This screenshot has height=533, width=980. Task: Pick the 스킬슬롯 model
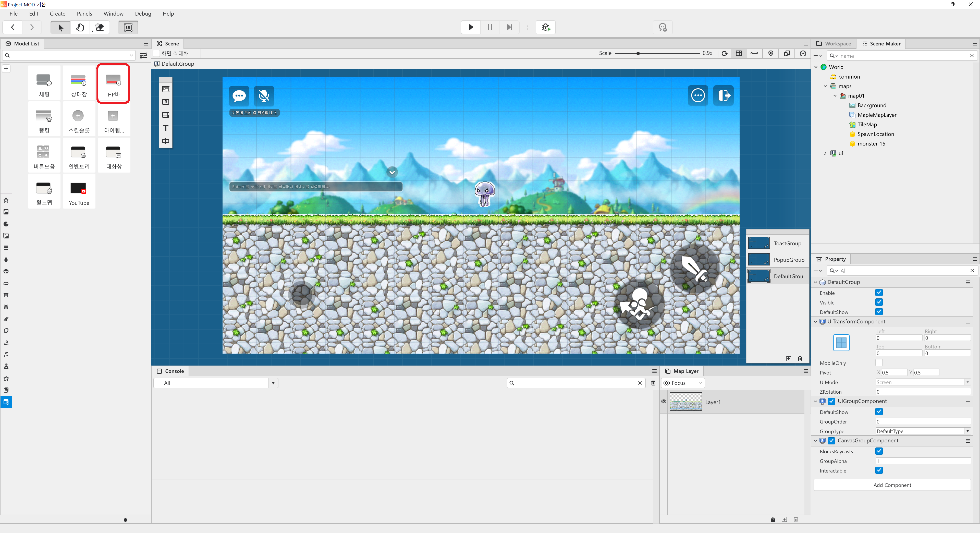click(79, 119)
